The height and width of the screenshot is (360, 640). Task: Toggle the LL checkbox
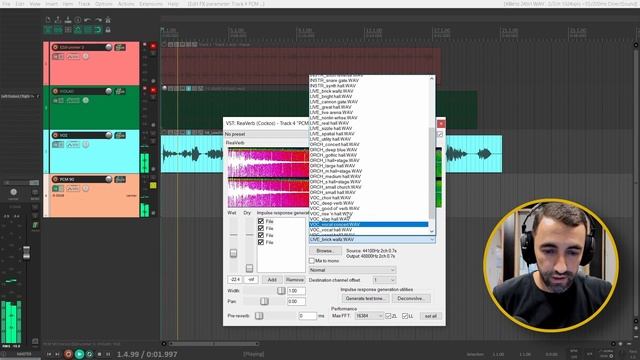[x=405, y=316]
